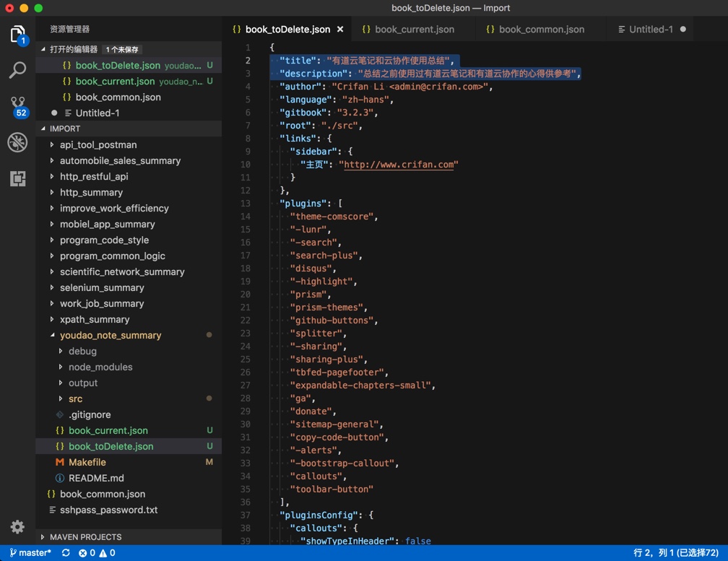728x561 pixels.
Task: Expand the node_modules folder
Action: pos(100,367)
